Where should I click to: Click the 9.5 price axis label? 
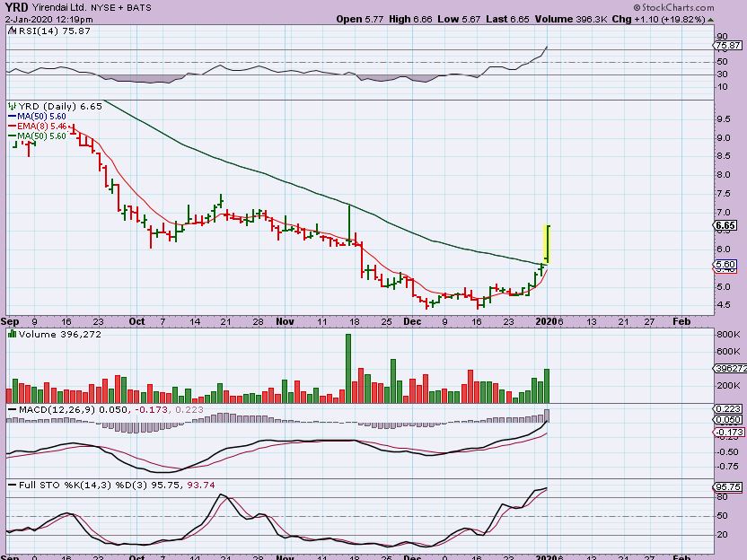click(723, 119)
